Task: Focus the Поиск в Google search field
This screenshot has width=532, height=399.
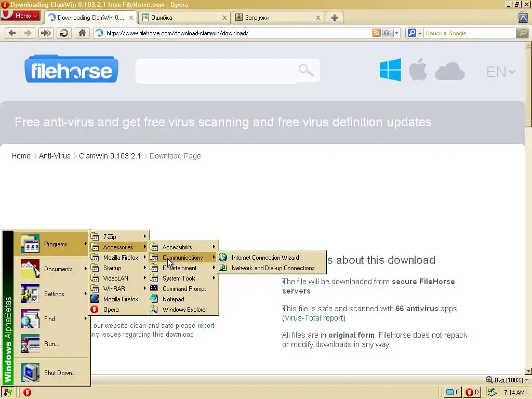Action: (x=470, y=33)
